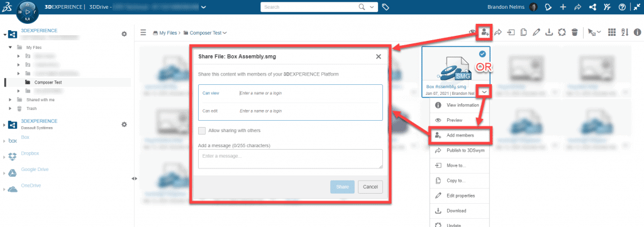Click the A-Z sort icon
This screenshot has width=644, height=227.
(625, 33)
